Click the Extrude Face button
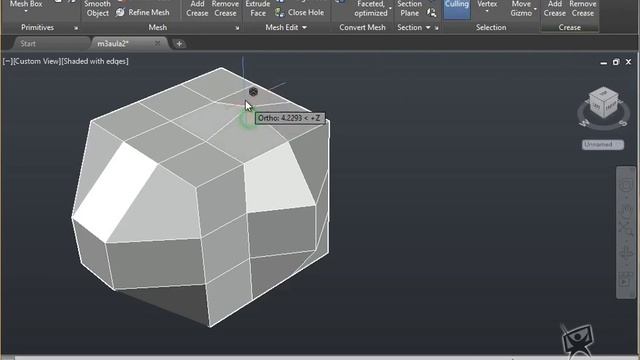This screenshot has height=360, width=640. click(258, 9)
